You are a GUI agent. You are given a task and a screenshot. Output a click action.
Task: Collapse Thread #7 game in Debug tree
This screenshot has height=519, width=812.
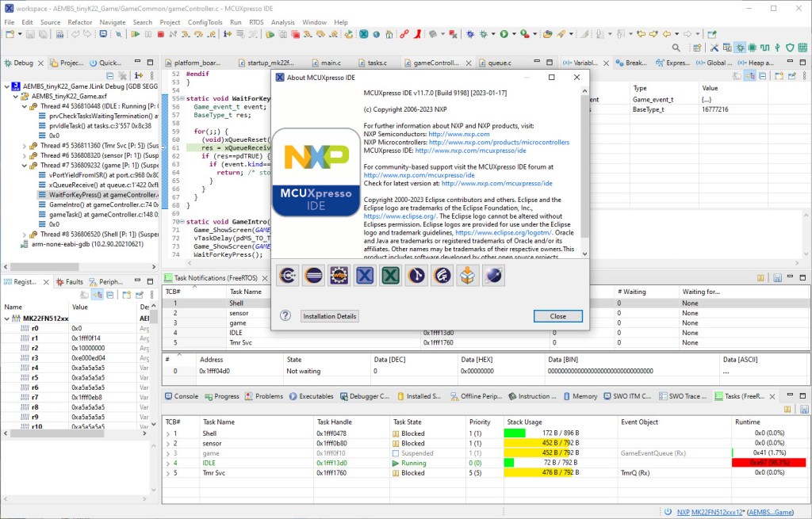[x=23, y=166]
